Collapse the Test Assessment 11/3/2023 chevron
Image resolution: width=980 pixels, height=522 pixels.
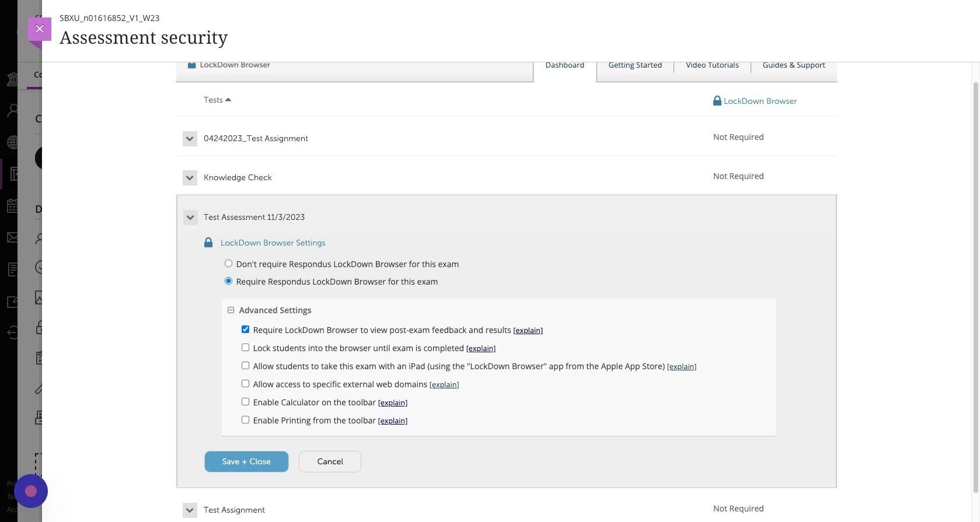[x=190, y=218]
